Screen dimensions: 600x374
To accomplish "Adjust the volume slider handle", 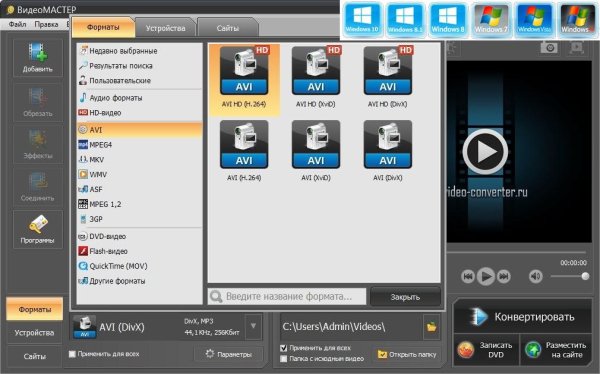I will point(585,276).
